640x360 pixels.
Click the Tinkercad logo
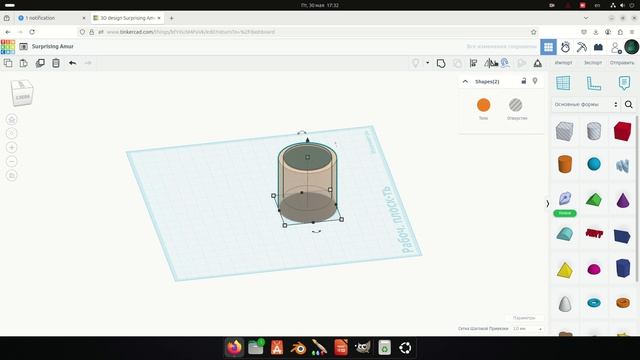8,47
